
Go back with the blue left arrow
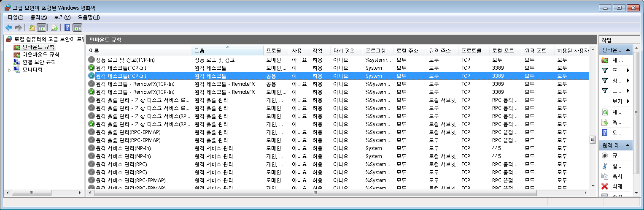pyautogui.click(x=8, y=27)
